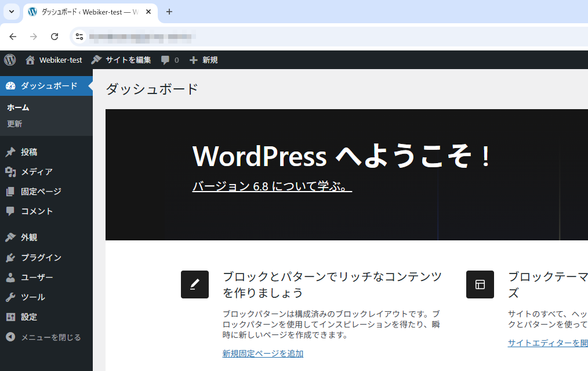Click サイトを編集 in admin bar
The image size is (588, 371).
point(128,60)
